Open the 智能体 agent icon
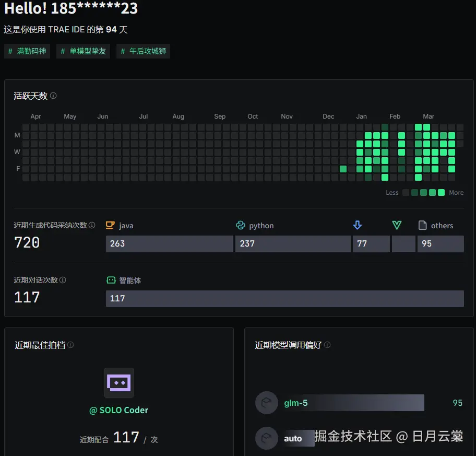Screen dimensions: 476x456 [x=111, y=280]
